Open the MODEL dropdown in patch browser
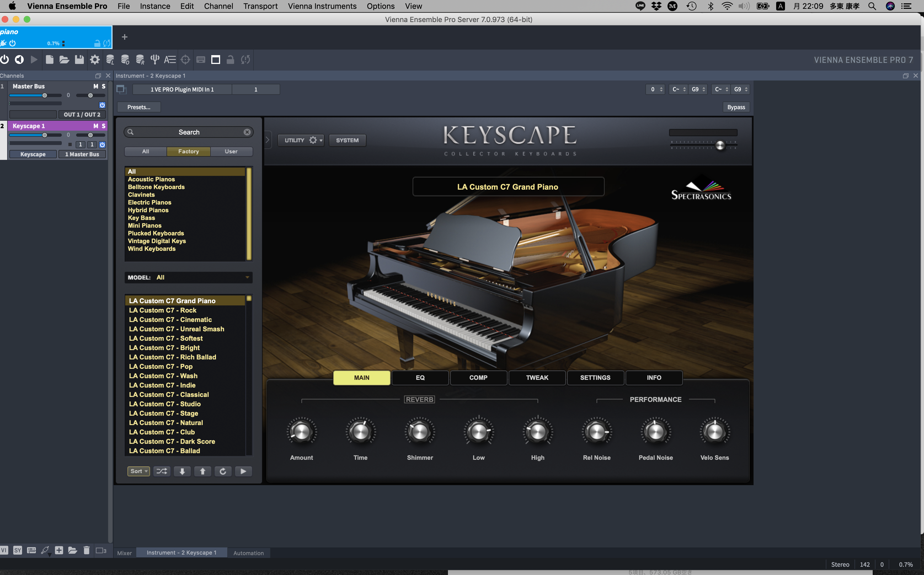 189,277
